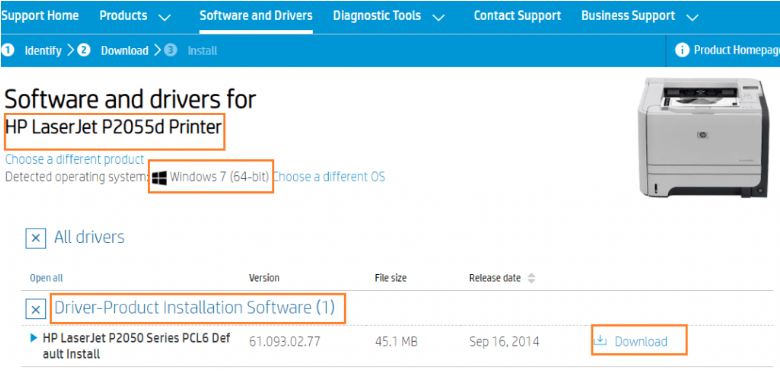The height and width of the screenshot is (377, 780).
Task: Open the Support Home page
Action: [x=40, y=15]
